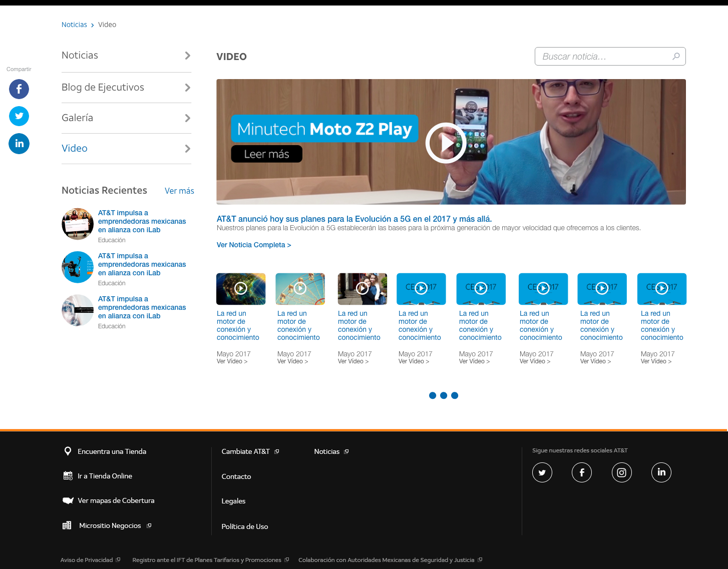
Task: Click Ver más beside Noticias Recientes
Action: (x=179, y=191)
